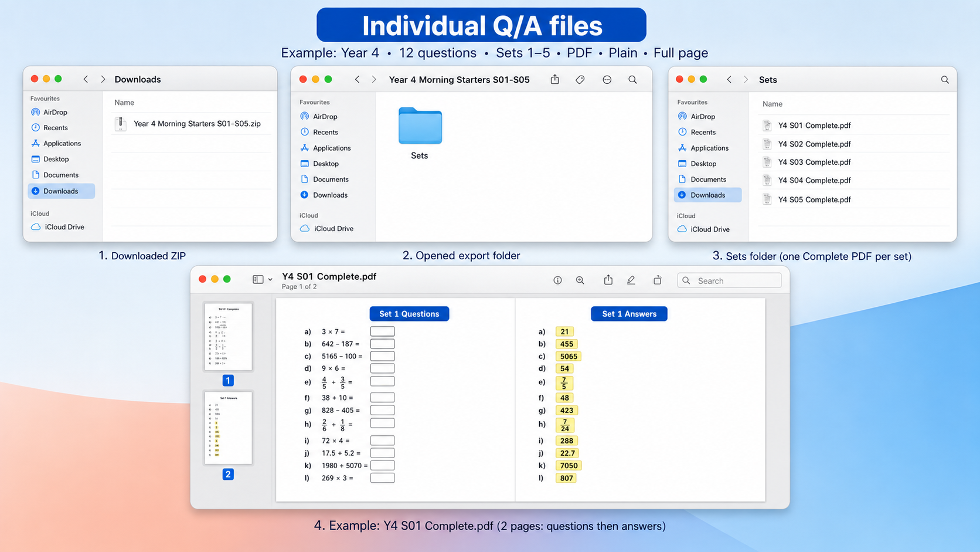The image size is (980, 552).
Task: Click Share icon in Year 4 Morning Starters window
Action: coord(554,79)
